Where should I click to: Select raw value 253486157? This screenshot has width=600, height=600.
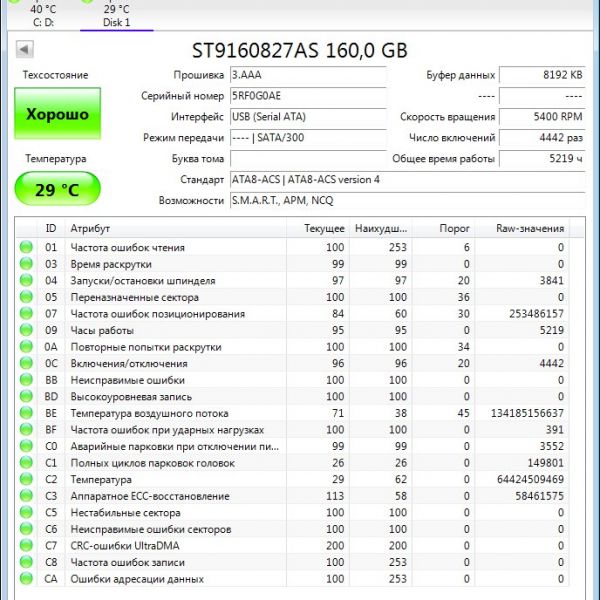click(536, 314)
